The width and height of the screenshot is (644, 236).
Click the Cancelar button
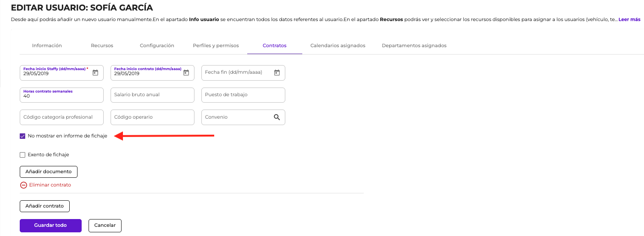point(105,225)
